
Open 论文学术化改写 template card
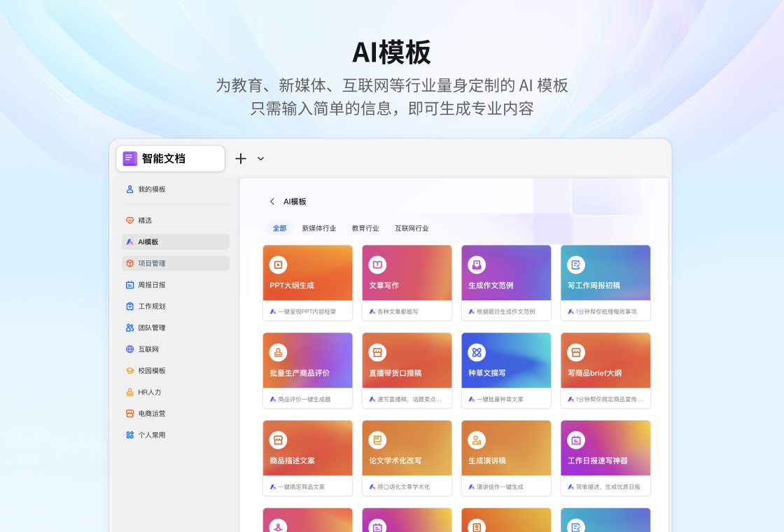(407, 458)
